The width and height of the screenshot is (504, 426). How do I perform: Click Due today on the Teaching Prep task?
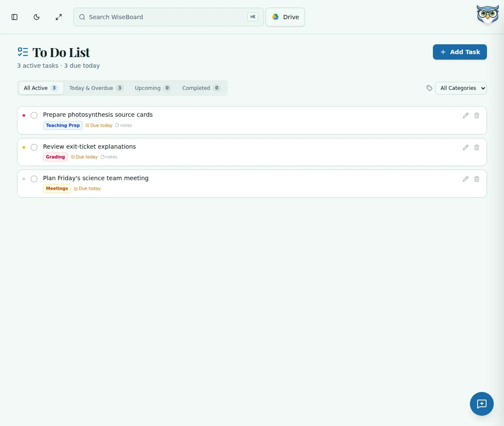point(99,126)
